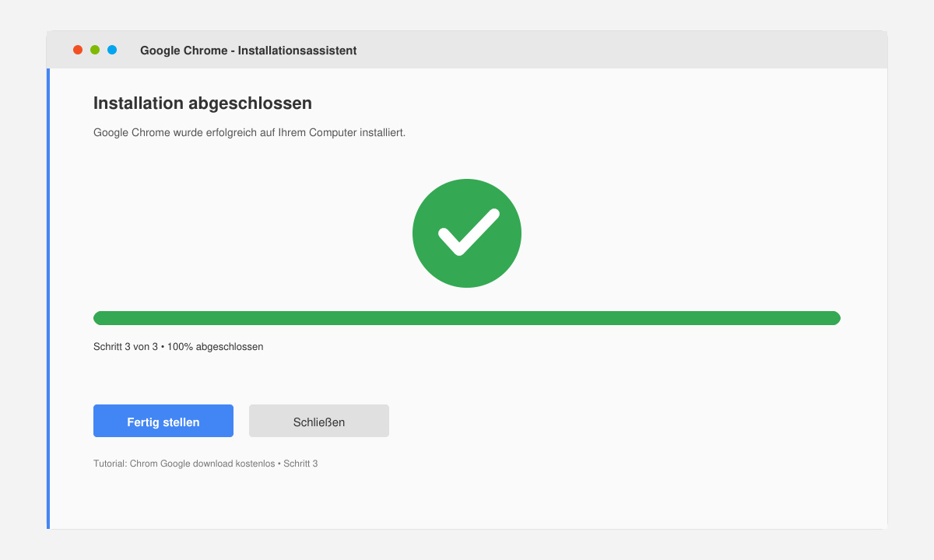
Task: Click the green window dot in title bar
Action: 95,50
